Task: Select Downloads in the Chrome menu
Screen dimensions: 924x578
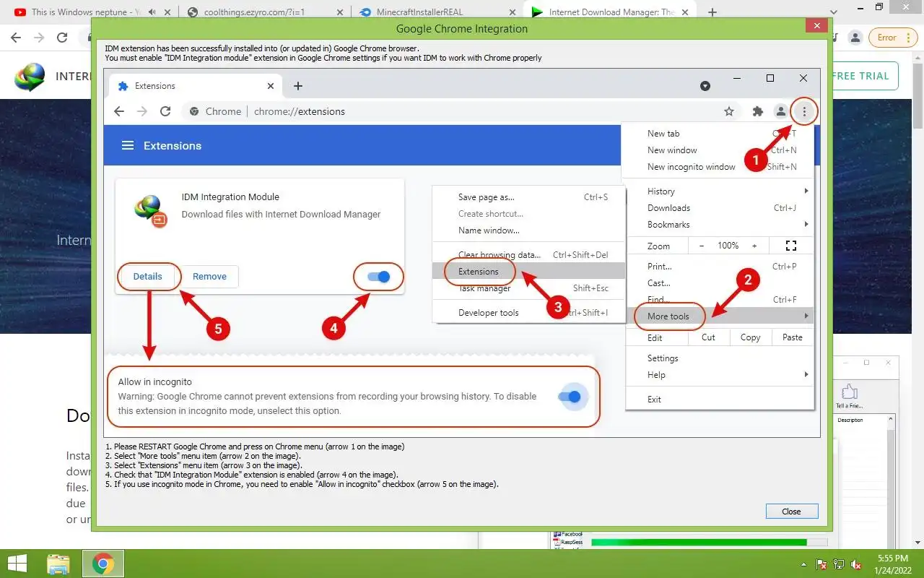Action: [668, 208]
